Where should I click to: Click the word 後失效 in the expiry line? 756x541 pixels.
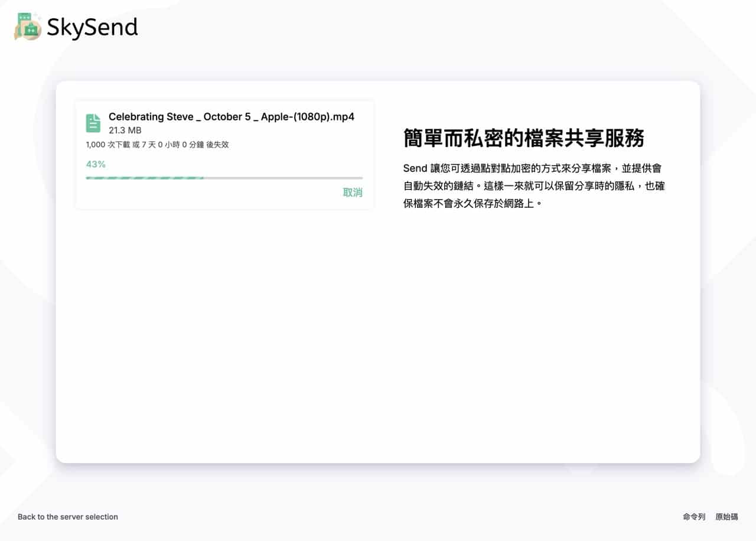217,145
